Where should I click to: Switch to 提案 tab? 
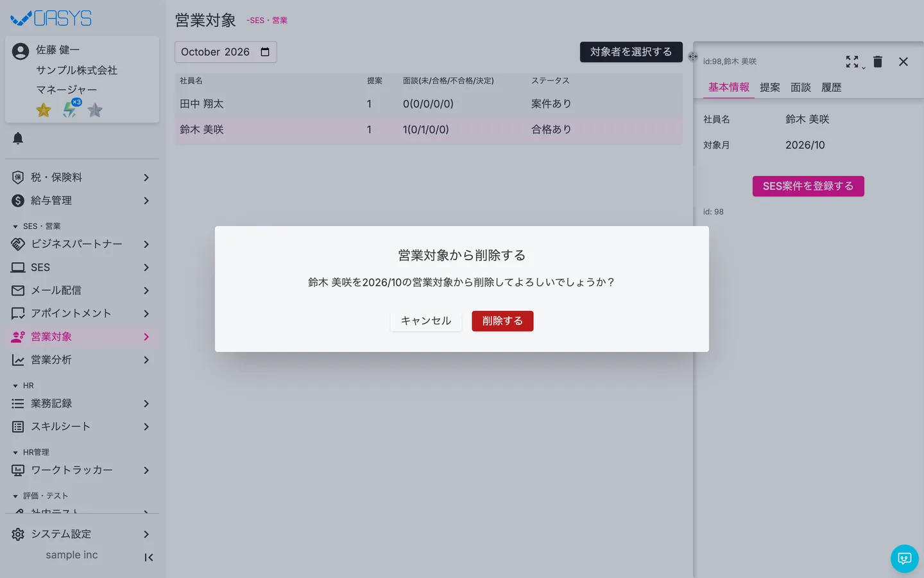[x=770, y=87]
